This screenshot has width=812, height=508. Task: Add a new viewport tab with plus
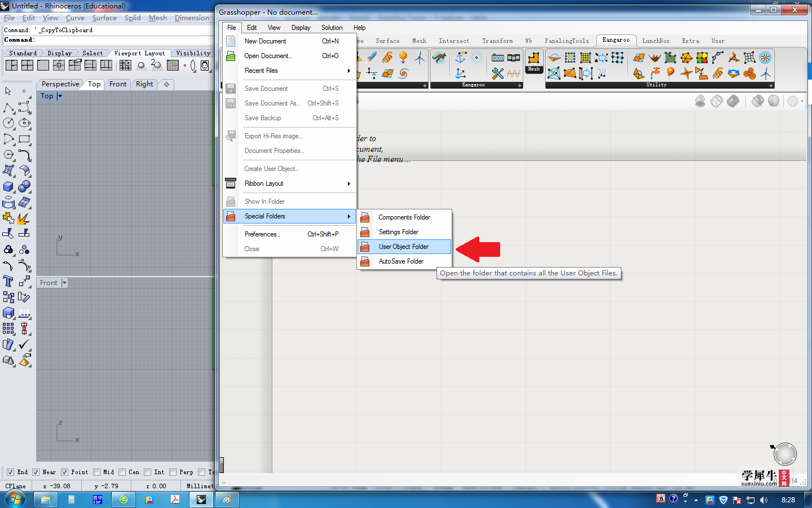pos(166,84)
